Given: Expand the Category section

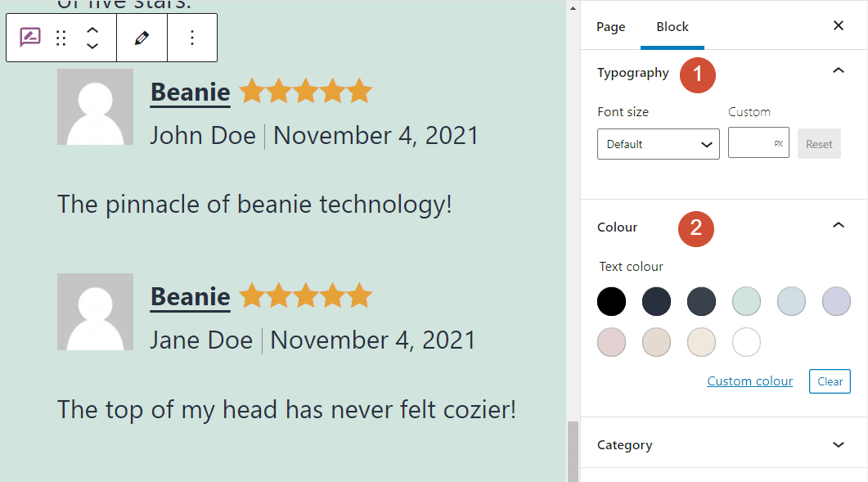Looking at the screenshot, I should pyautogui.click(x=838, y=444).
